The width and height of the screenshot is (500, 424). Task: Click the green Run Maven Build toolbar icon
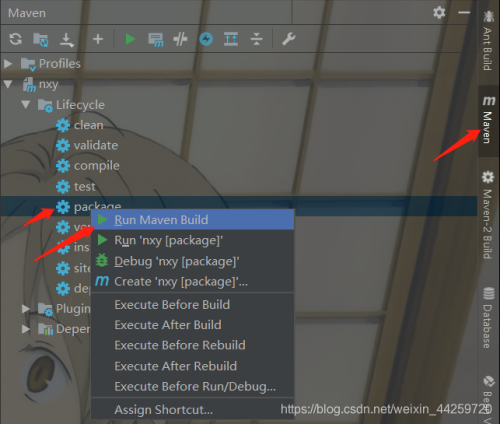(x=130, y=39)
